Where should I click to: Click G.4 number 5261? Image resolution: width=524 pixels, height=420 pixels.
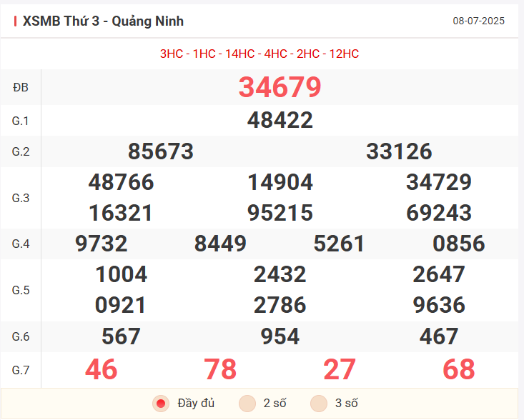pos(339,244)
